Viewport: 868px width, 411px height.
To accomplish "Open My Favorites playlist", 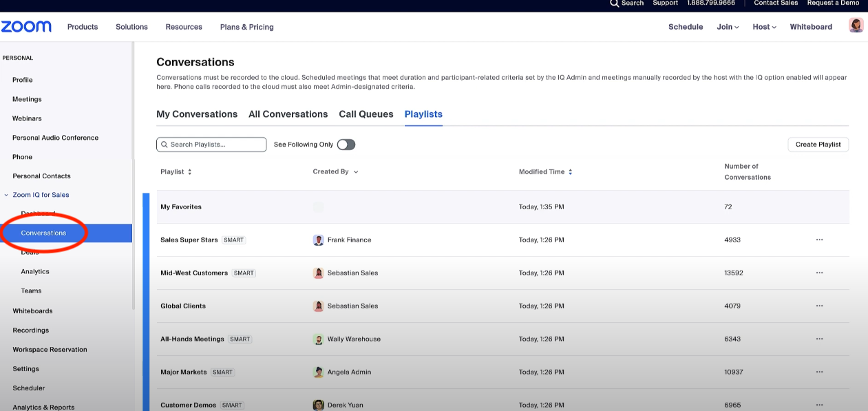I will 181,207.
